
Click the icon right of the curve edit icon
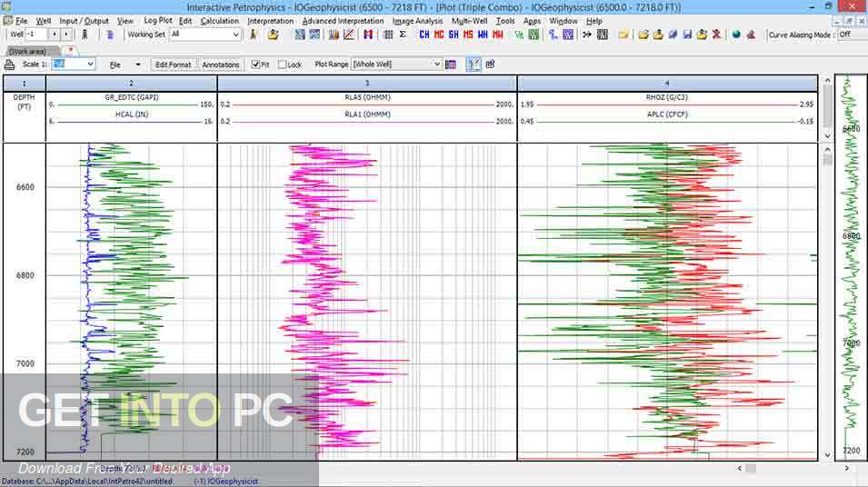pos(490,65)
